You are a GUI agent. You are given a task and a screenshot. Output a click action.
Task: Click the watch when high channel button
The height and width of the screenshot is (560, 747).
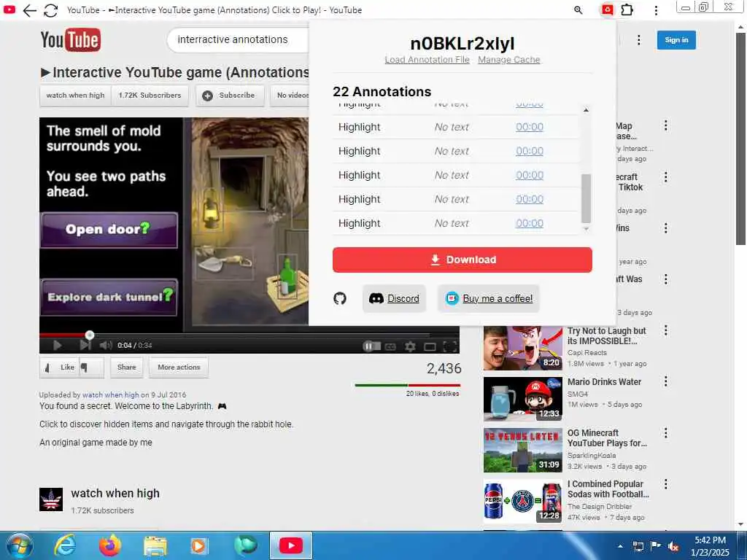(75, 96)
